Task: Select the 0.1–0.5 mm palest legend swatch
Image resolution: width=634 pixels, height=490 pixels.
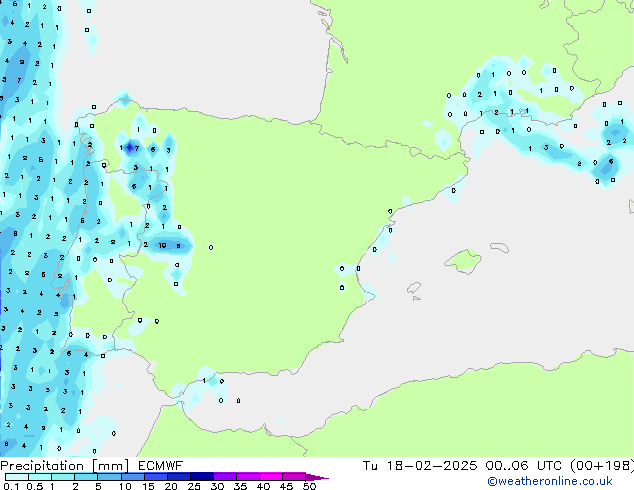Action: (17, 477)
